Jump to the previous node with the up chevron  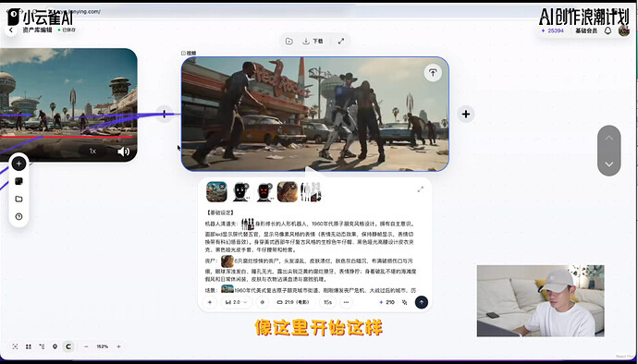pos(608,139)
